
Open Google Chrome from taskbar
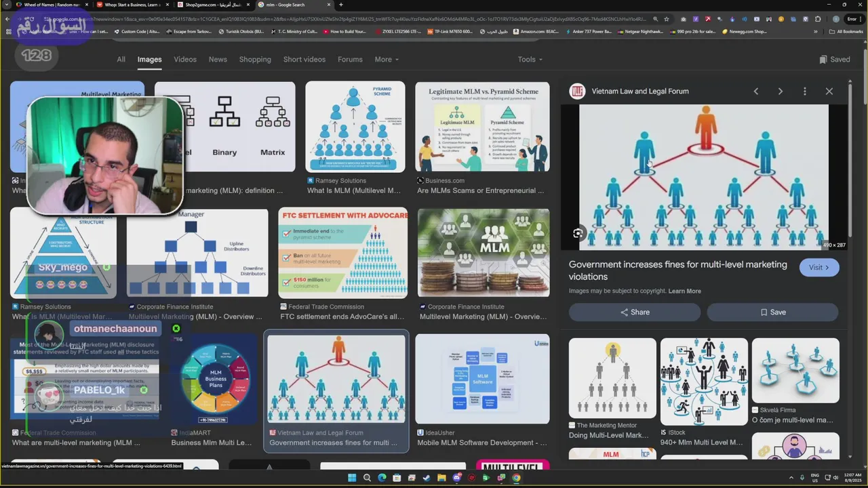tap(516, 478)
